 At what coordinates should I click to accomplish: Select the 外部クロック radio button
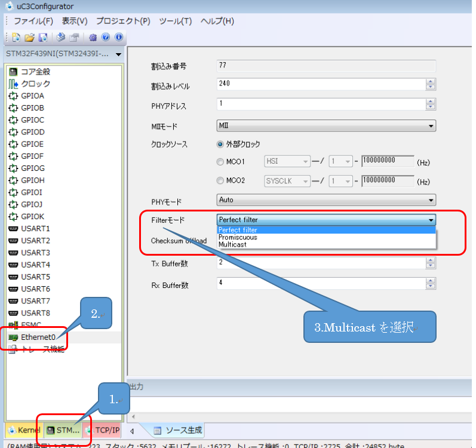point(220,145)
